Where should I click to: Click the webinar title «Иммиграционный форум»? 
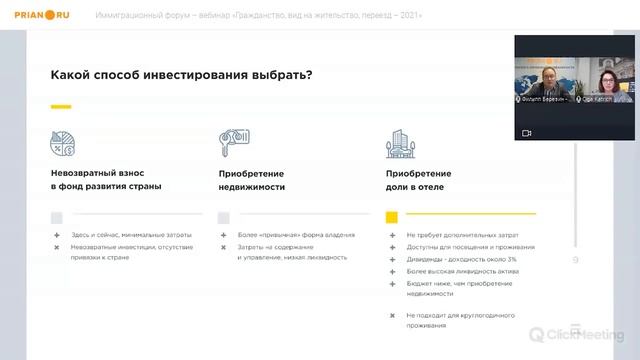[x=259, y=15]
